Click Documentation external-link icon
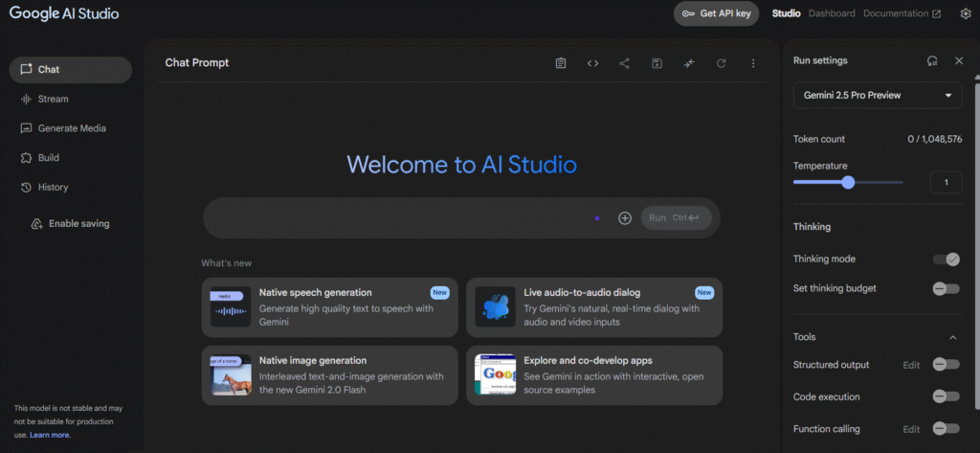The image size is (980, 453). pos(936,13)
